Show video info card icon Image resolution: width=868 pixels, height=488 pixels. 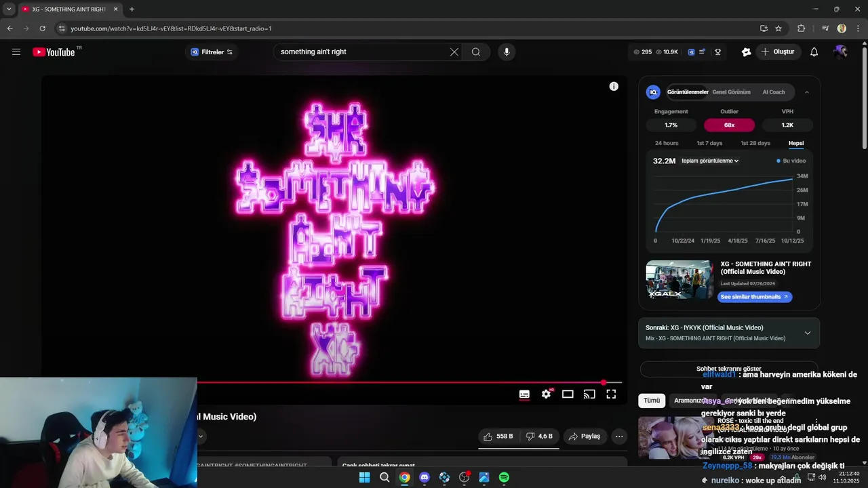614,86
